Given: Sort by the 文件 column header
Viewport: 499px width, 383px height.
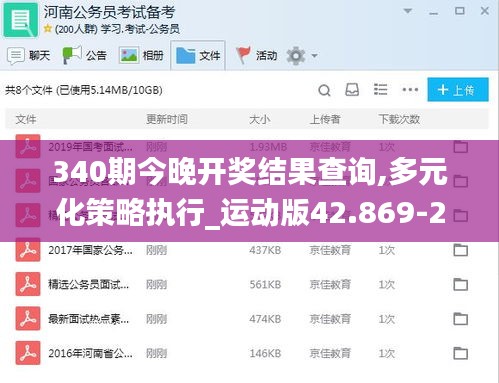Looking at the screenshot, I should pyautogui.click(x=26, y=119).
